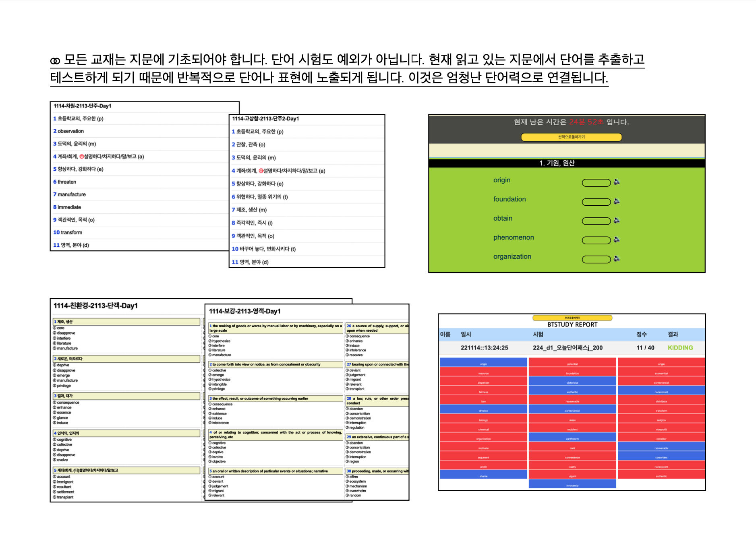Image resolution: width=756 pixels, height=535 pixels.
Task: Play audio for the word 'obtain'
Action: 617,221
